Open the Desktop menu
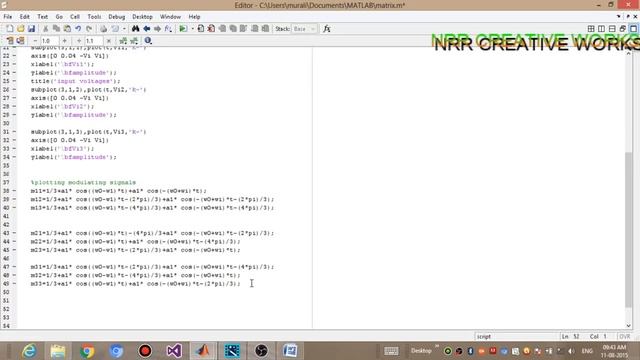640x360 pixels. point(142,17)
